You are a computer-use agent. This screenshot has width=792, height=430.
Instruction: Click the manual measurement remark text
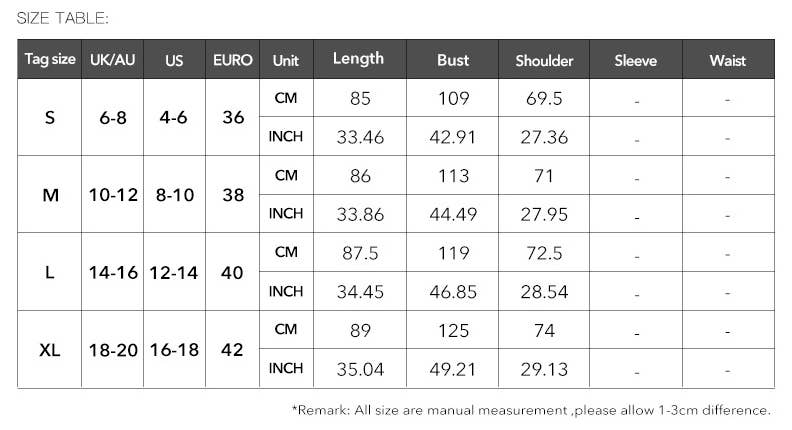tap(531, 410)
